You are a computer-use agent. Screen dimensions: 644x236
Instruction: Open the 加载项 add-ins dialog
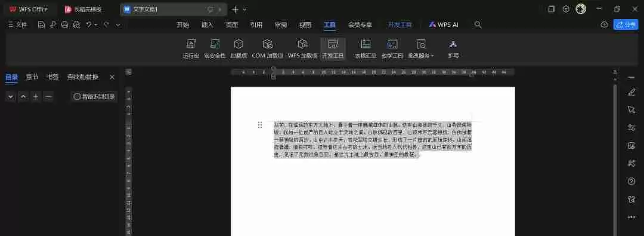239,49
